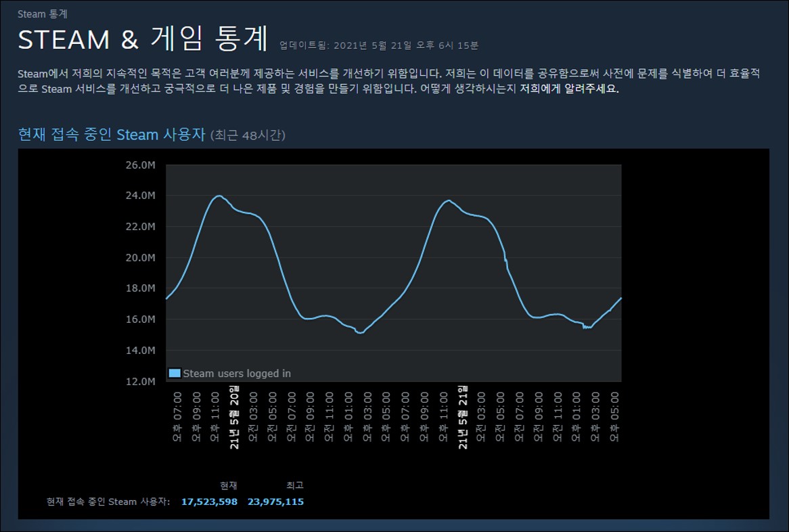The image size is (789, 532).
Task: Click the second peak of the chart line
Action: tap(449, 200)
